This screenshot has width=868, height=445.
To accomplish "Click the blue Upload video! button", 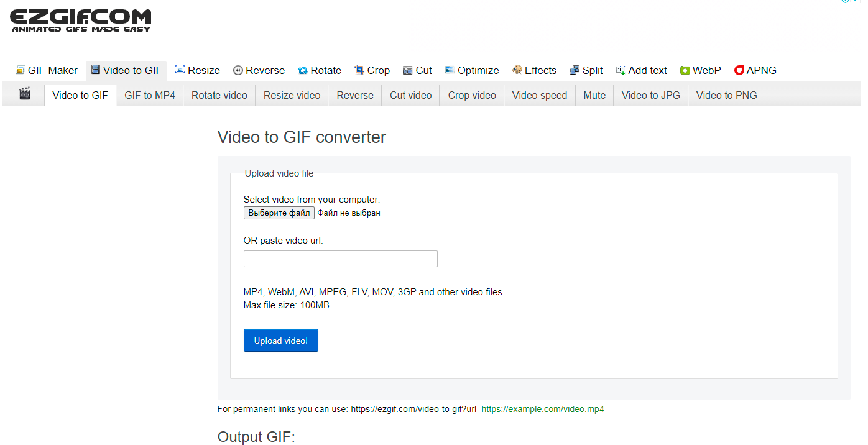I will point(281,341).
